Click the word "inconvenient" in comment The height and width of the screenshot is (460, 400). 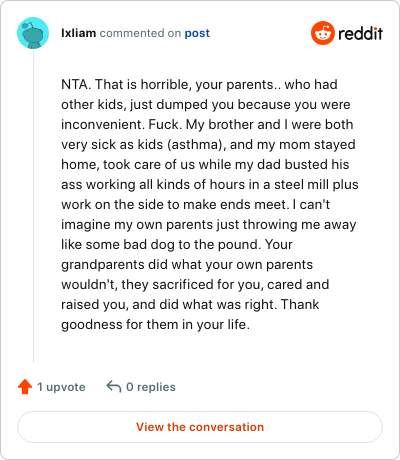pyautogui.click(x=103, y=124)
